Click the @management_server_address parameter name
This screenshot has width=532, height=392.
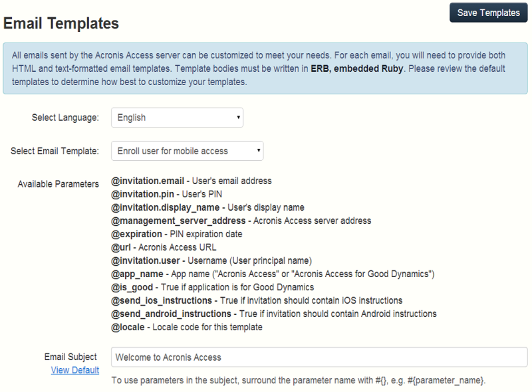179,221
